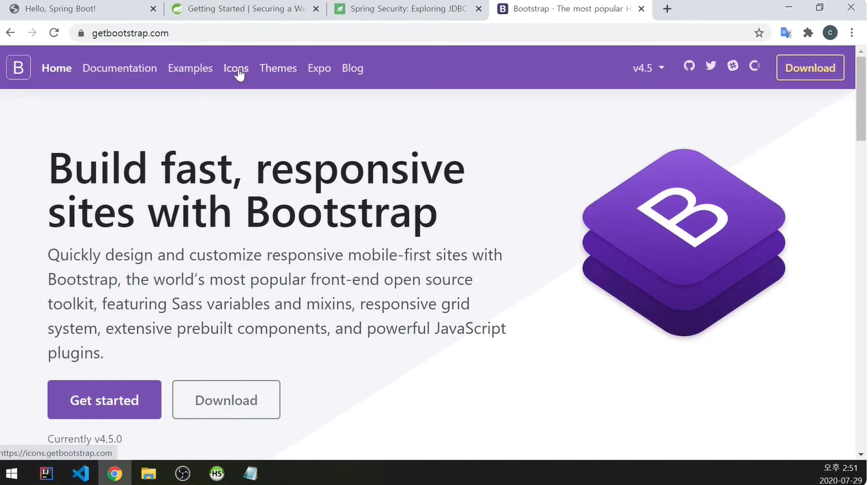Screen dimensions: 868x485
Task: Open Icons in the navbar
Action: (x=236, y=68)
